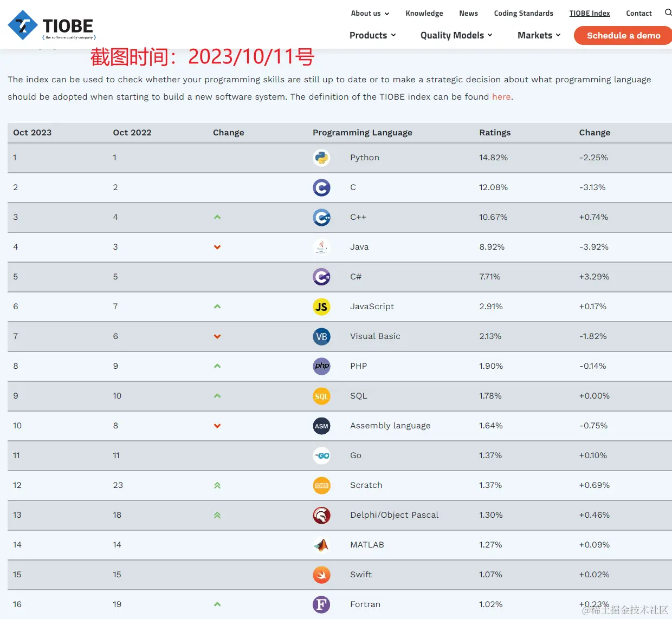The height and width of the screenshot is (619, 672).
Task: Click the Scratch language icon
Action: (321, 485)
